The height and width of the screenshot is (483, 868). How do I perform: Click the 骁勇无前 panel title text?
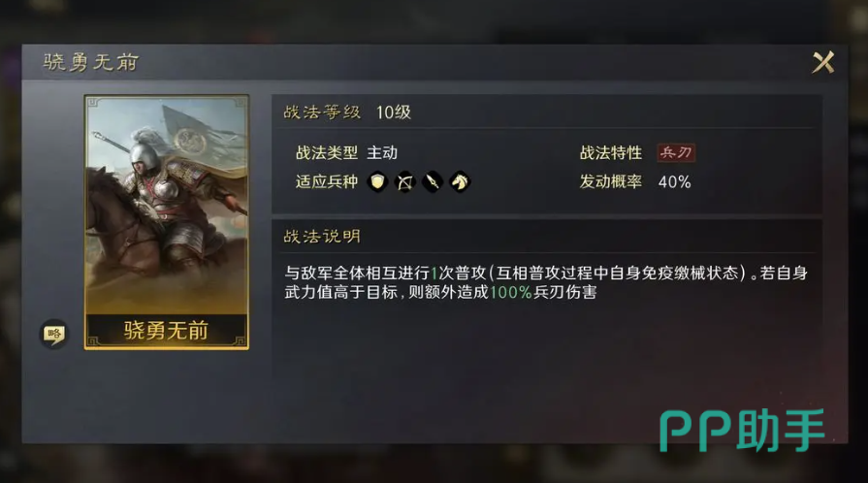(x=91, y=62)
